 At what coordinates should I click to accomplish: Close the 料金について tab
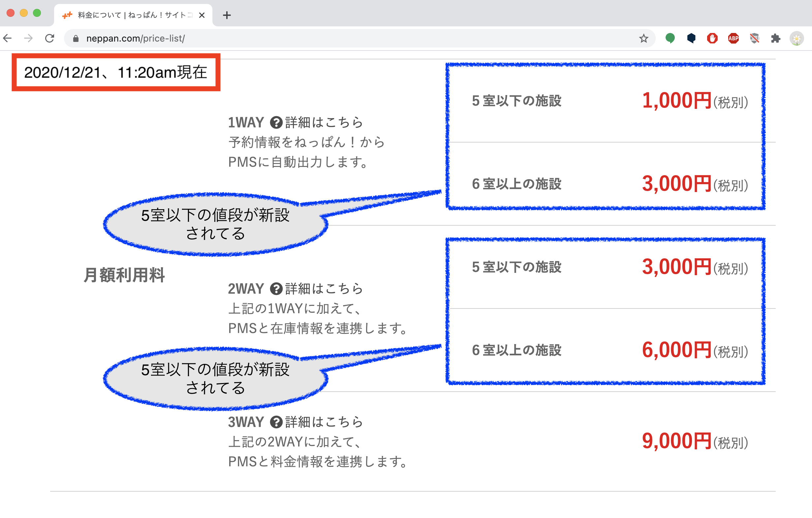pyautogui.click(x=202, y=15)
